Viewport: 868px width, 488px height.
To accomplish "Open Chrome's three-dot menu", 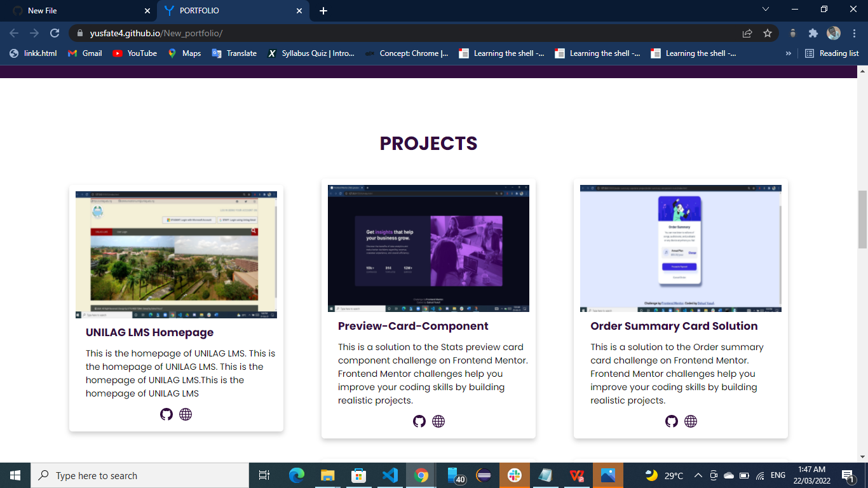I will coord(853,33).
